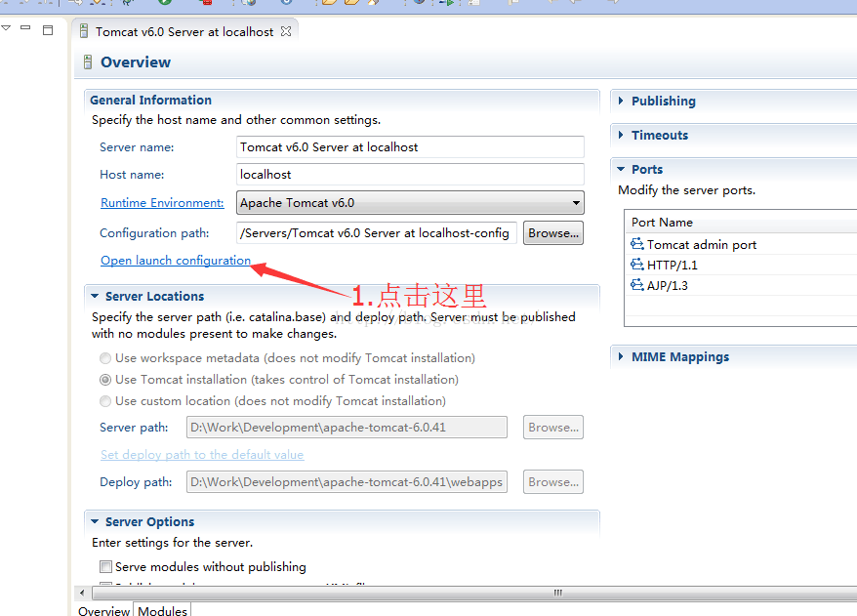Click the Tomcat admin port icon
This screenshot has width=857, height=616.
(636, 244)
